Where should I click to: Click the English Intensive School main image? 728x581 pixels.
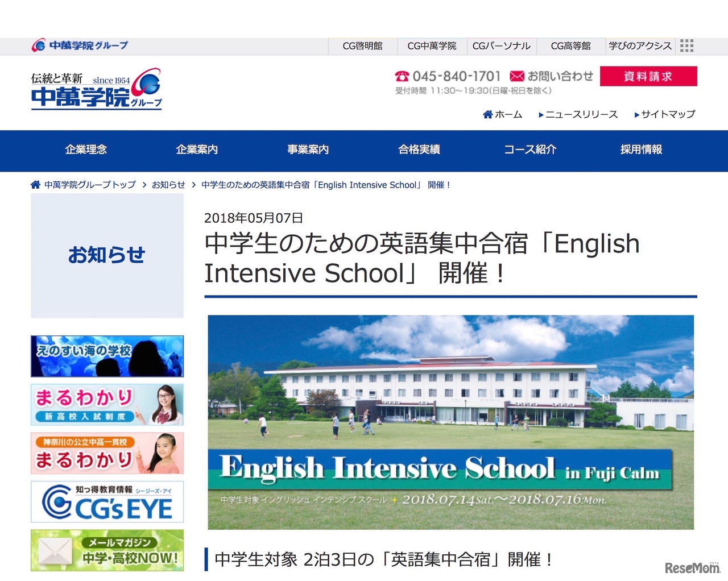(x=451, y=421)
